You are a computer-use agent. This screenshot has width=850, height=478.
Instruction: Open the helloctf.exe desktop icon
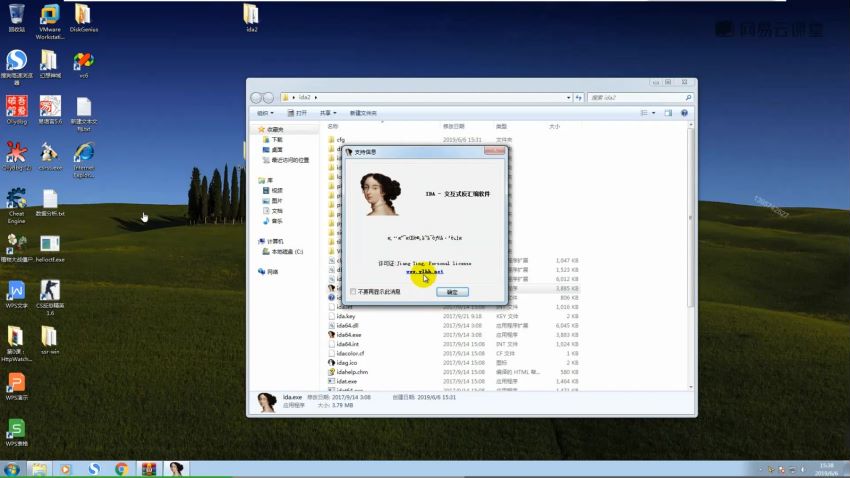click(x=50, y=249)
